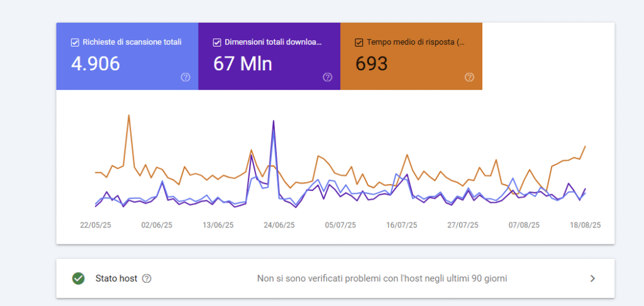Image resolution: width=644 pixels, height=306 pixels.
Task: Uncheck the Richieste di scansione totali checkbox
Action: pos(75,43)
